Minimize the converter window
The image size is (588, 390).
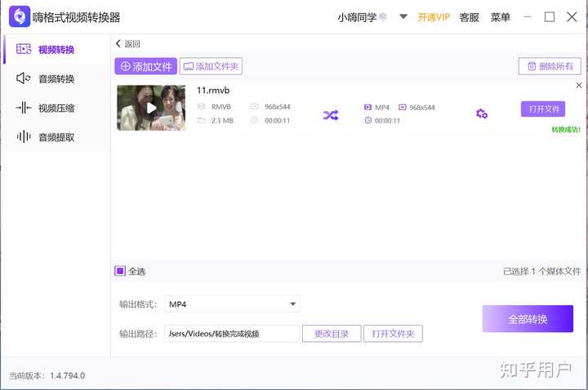pyautogui.click(x=528, y=17)
